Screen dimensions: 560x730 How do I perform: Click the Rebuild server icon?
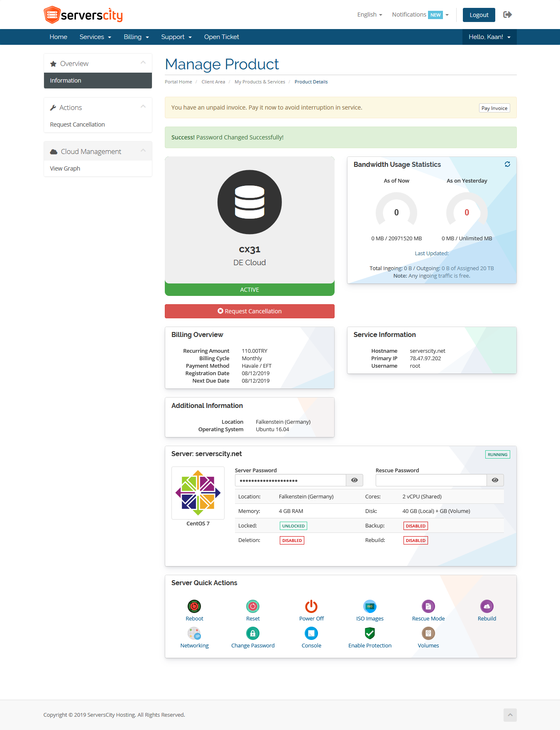pyautogui.click(x=487, y=606)
